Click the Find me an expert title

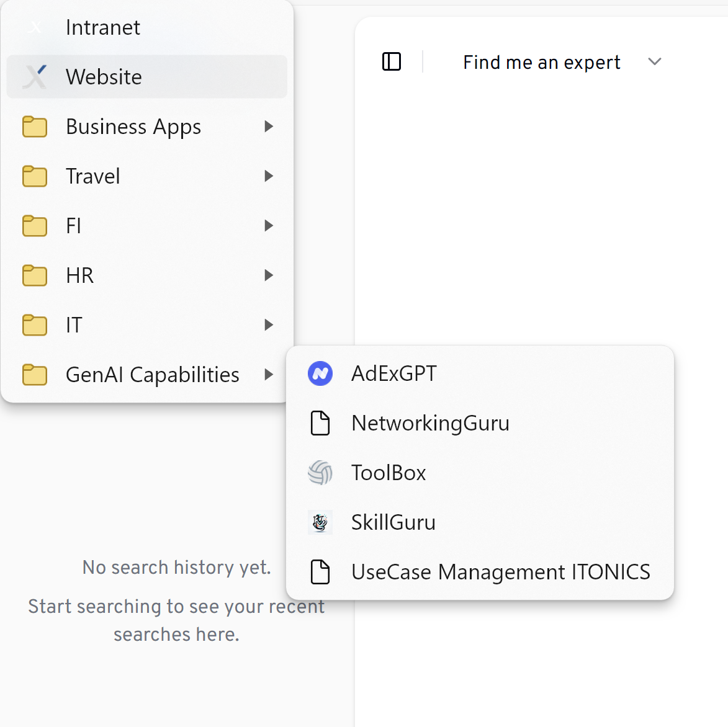tap(541, 62)
